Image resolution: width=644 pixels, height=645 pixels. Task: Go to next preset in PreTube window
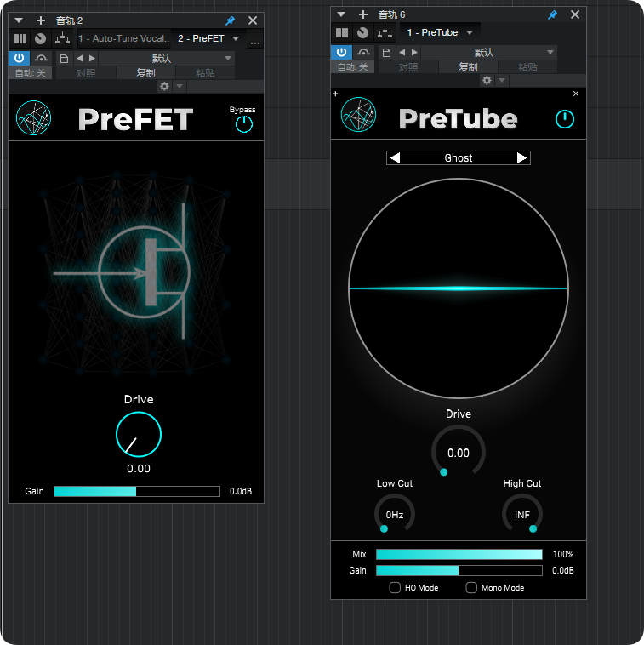point(414,53)
